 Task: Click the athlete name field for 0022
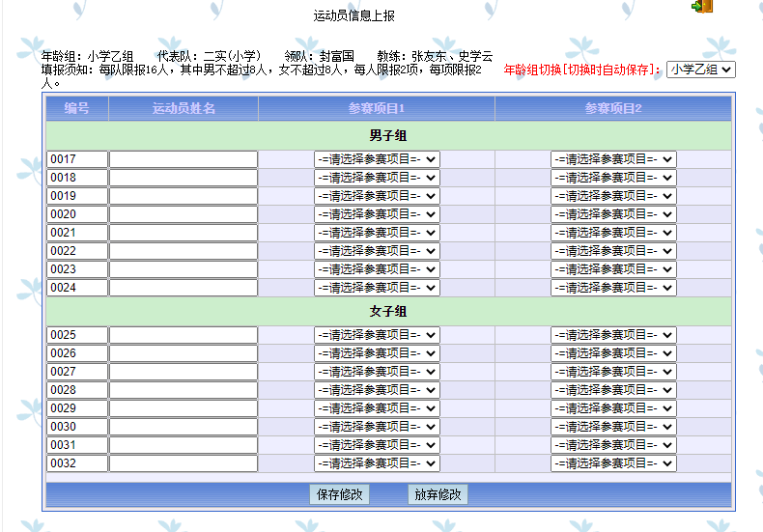pos(184,251)
